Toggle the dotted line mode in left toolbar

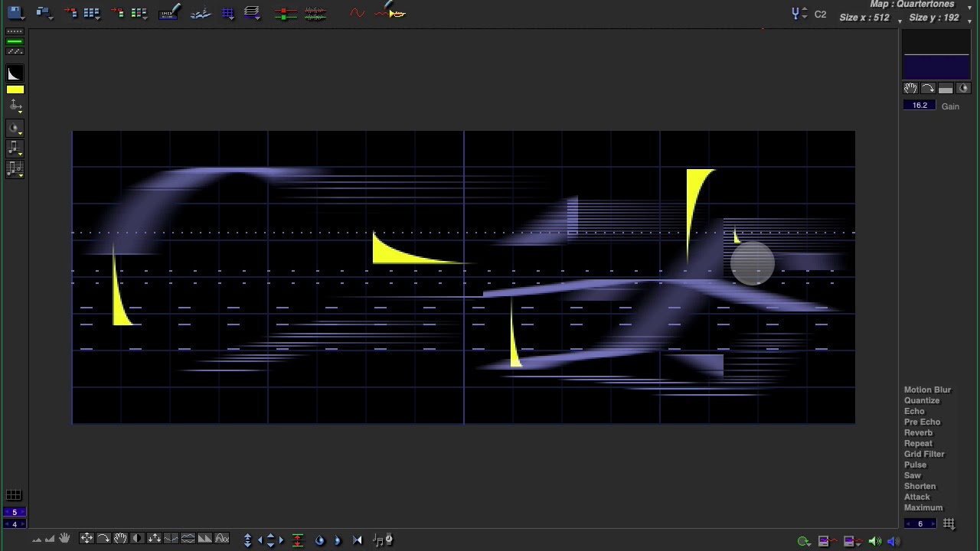(15, 32)
